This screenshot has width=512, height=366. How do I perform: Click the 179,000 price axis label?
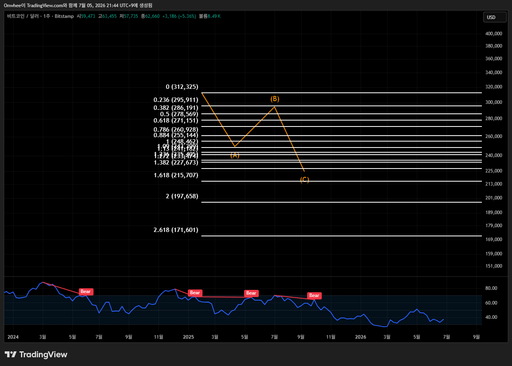(494, 226)
